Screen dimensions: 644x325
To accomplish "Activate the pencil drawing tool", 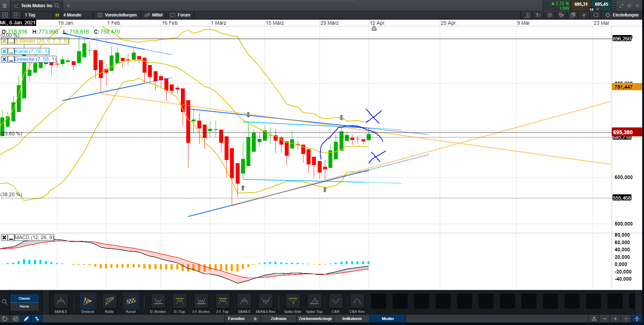I will click(x=26, y=319).
